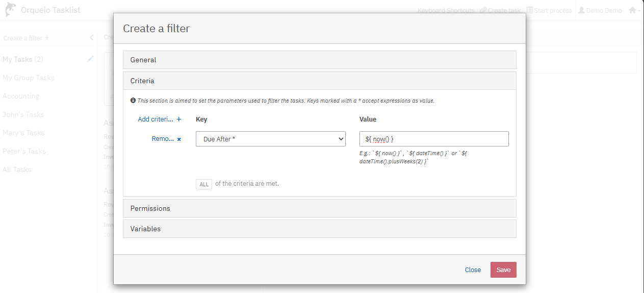The height and width of the screenshot is (293, 644).
Task: Click the Save button
Action: pyautogui.click(x=503, y=270)
